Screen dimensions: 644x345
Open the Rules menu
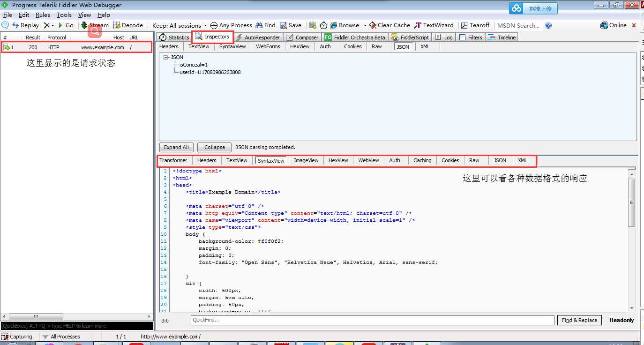43,15
